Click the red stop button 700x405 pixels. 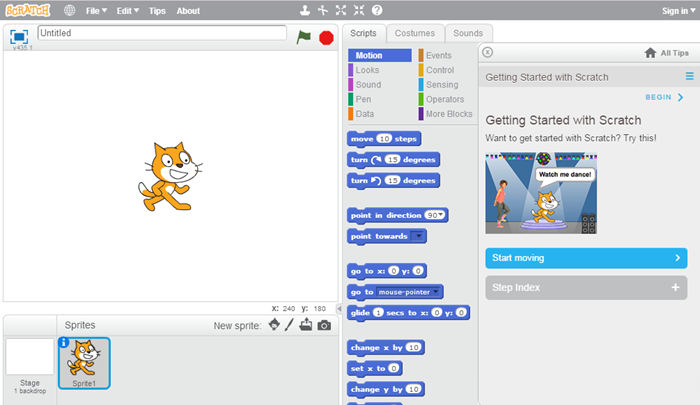point(326,38)
